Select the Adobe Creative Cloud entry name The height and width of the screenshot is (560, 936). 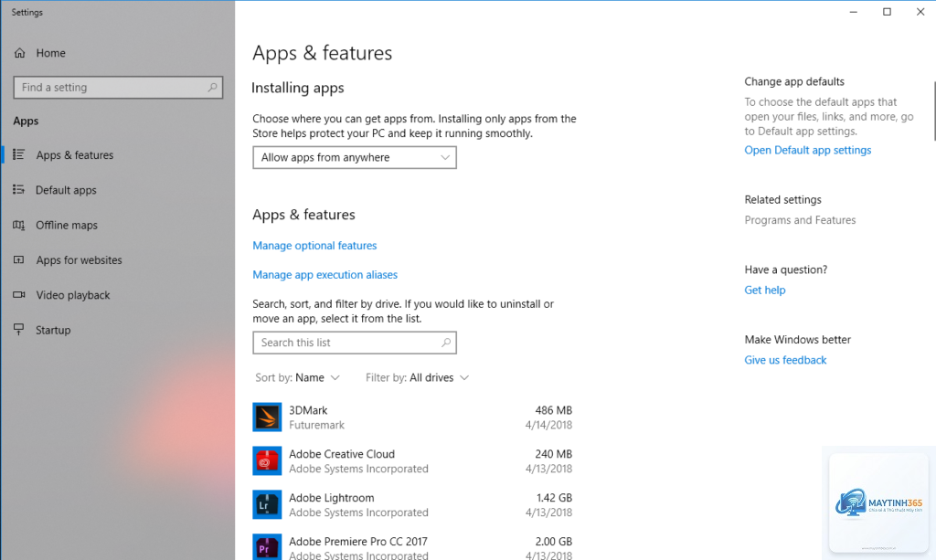coord(342,454)
